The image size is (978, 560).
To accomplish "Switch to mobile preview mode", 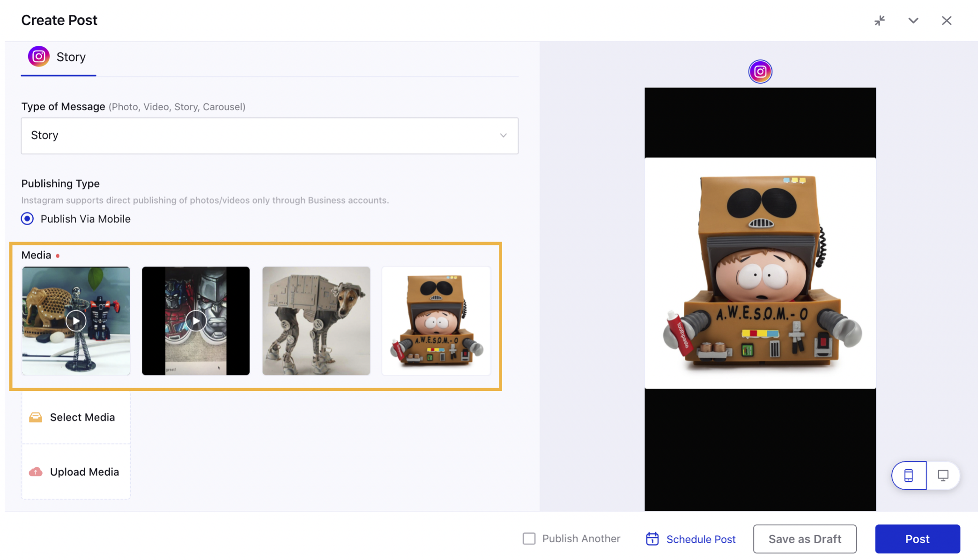I will coord(909,476).
